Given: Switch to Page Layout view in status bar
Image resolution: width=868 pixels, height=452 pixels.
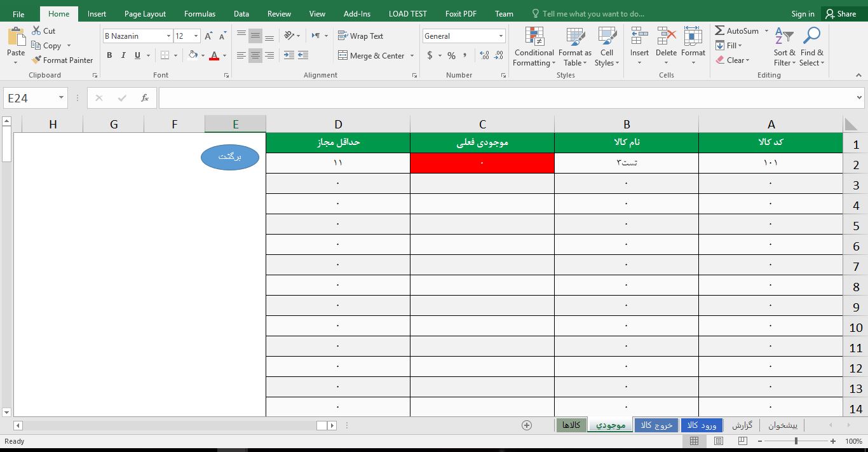Looking at the screenshot, I should point(718,441).
